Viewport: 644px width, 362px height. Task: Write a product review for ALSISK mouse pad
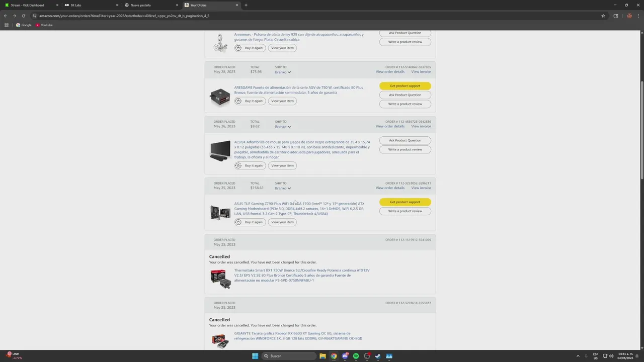[x=405, y=149]
